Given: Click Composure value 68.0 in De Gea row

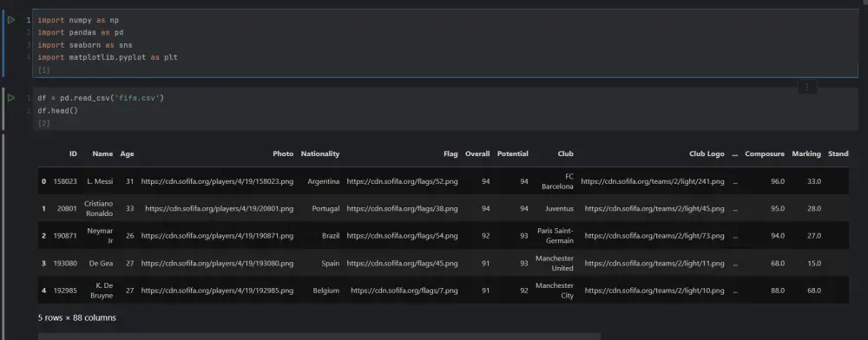Looking at the screenshot, I should click(x=777, y=263).
